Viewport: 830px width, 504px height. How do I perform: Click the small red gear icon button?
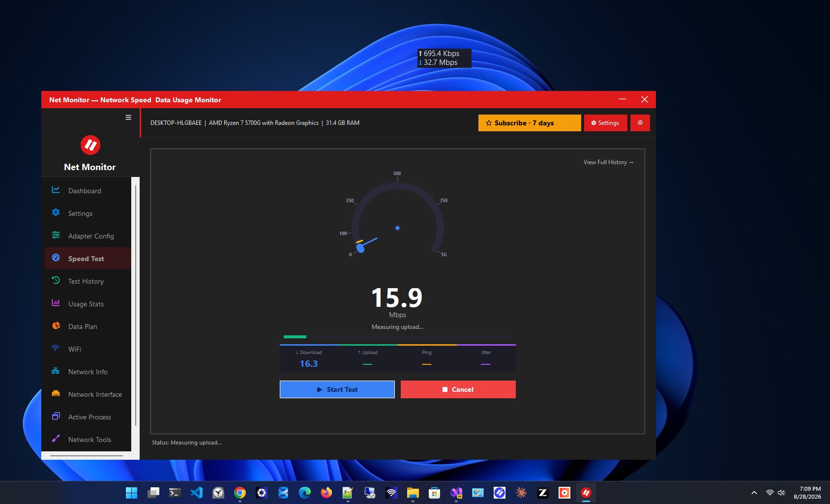tap(640, 123)
